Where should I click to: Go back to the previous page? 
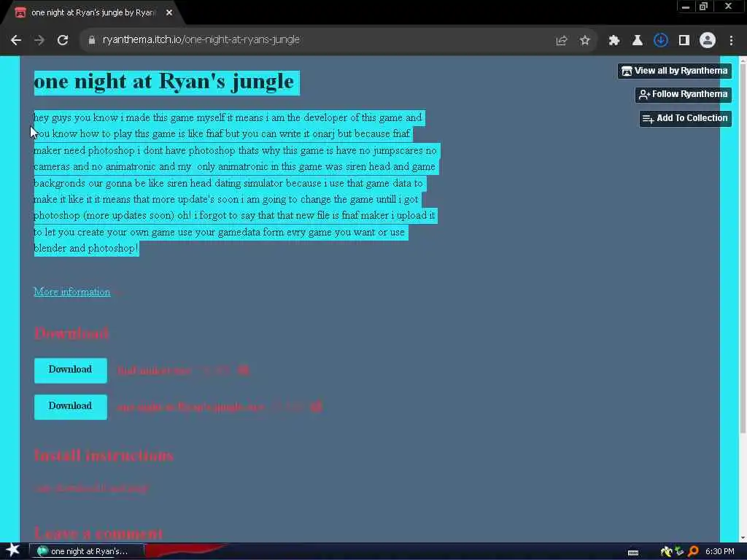pyautogui.click(x=16, y=40)
